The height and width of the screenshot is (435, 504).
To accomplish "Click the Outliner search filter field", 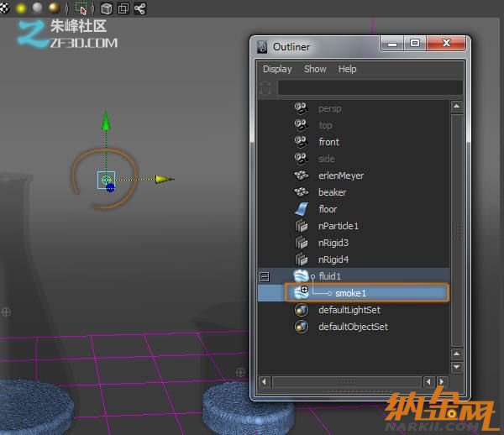I will (x=370, y=87).
